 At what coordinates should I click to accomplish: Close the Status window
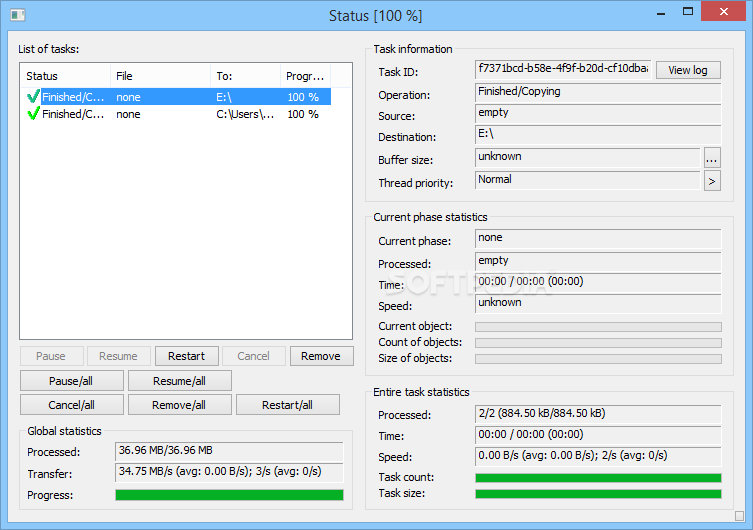click(724, 12)
